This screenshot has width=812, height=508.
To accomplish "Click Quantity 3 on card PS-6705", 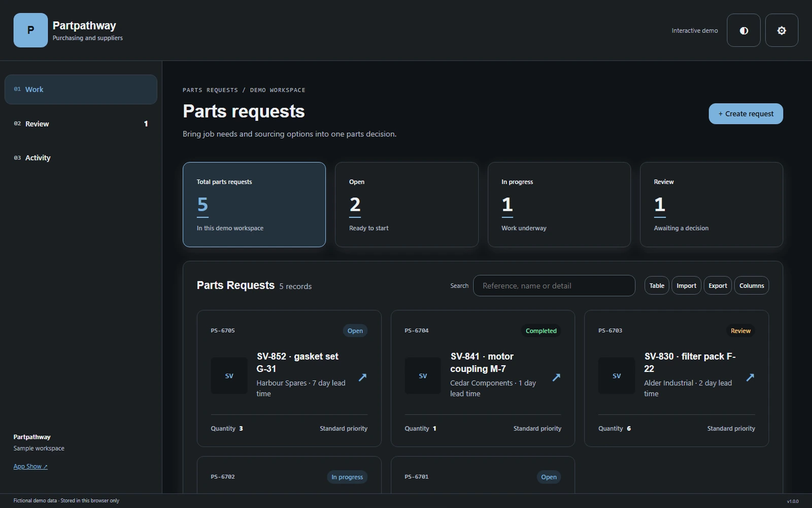I will pos(227,429).
